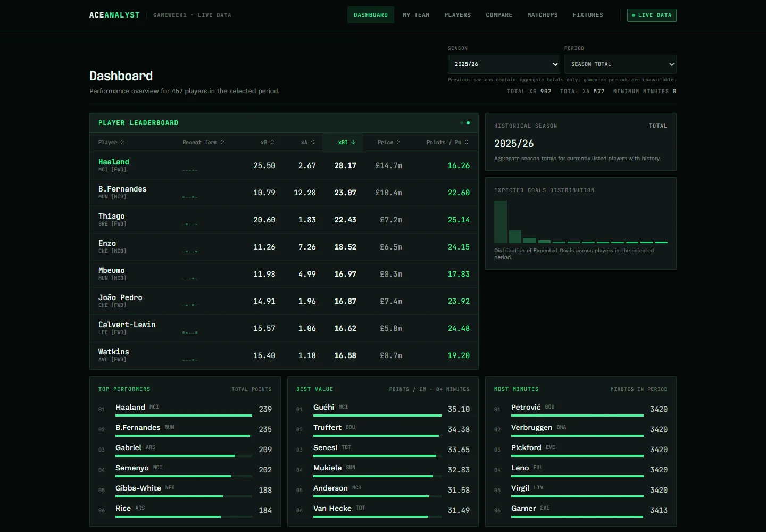
Task: Select the first leaderboard page dot
Action: pyautogui.click(x=462, y=123)
